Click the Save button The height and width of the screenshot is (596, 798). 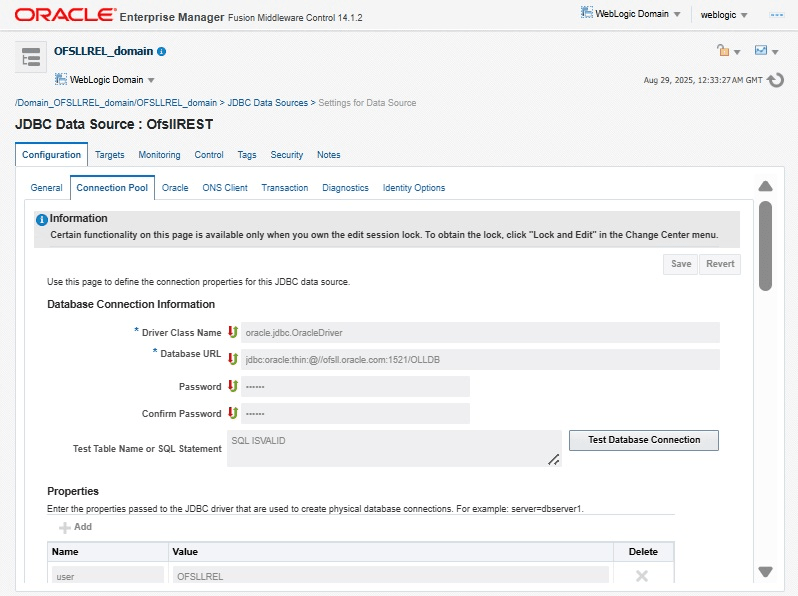coord(680,264)
